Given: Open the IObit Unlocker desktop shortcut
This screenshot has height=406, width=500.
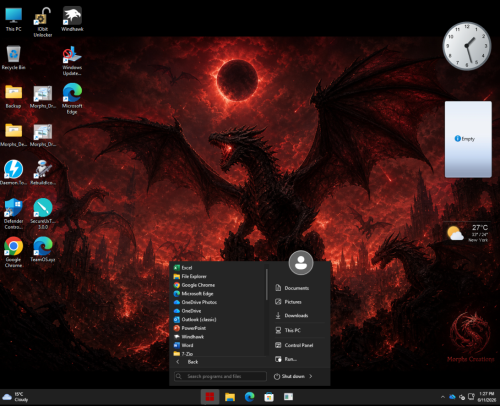Looking at the screenshot, I should [x=43, y=22].
